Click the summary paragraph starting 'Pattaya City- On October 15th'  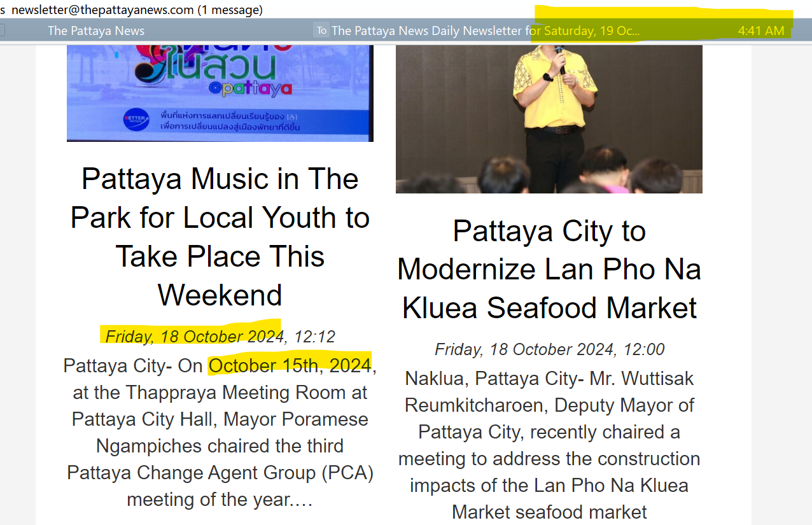click(220, 433)
